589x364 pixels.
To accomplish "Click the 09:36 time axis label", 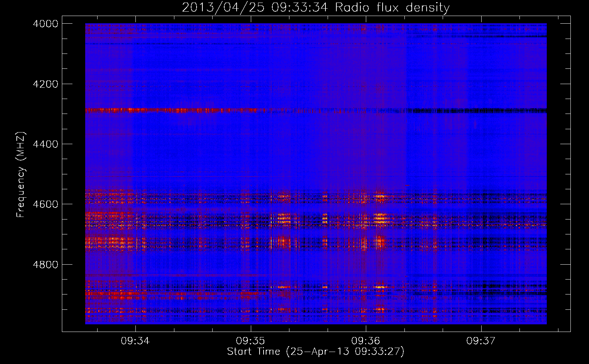I will click(366, 341).
